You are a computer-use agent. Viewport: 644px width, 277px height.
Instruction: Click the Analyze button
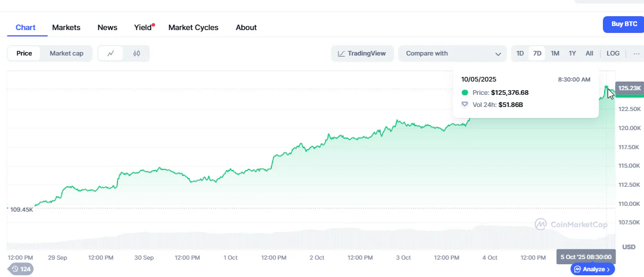coord(593,269)
